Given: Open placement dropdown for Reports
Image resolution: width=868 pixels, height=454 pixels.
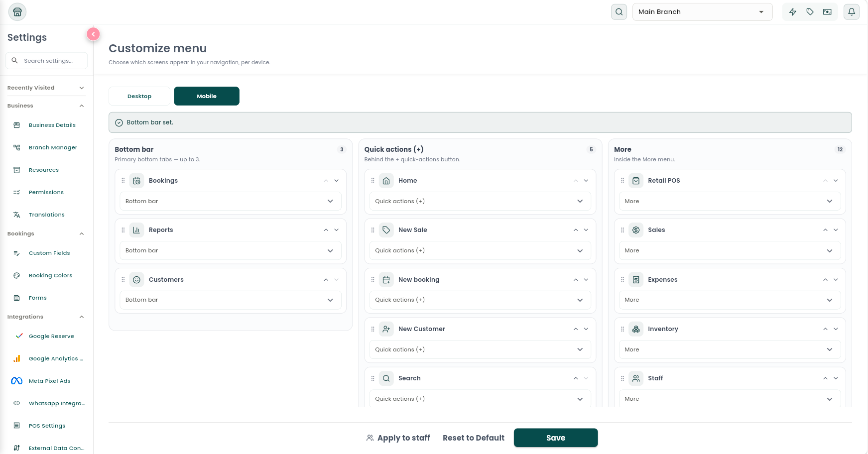Looking at the screenshot, I should tap(231, 250).
